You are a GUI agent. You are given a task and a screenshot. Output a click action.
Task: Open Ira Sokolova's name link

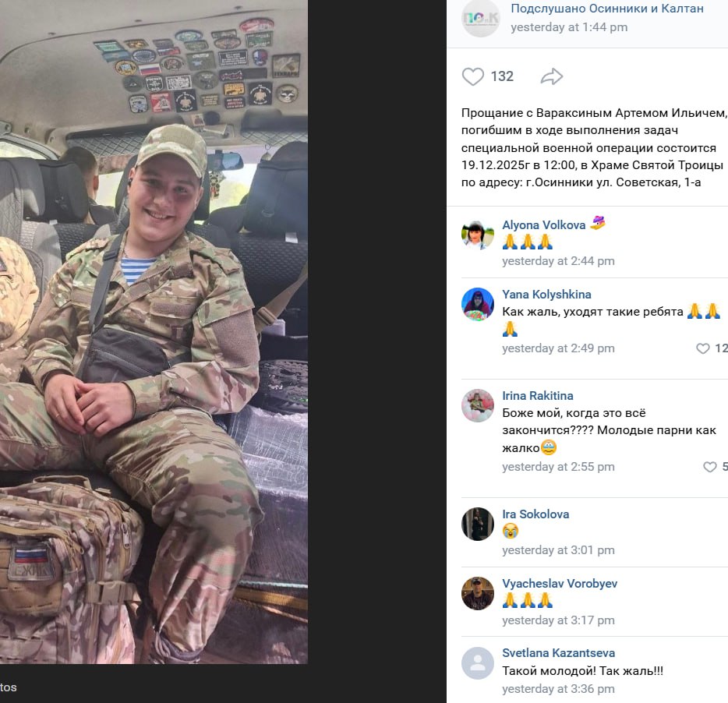(x=535, y=514)
